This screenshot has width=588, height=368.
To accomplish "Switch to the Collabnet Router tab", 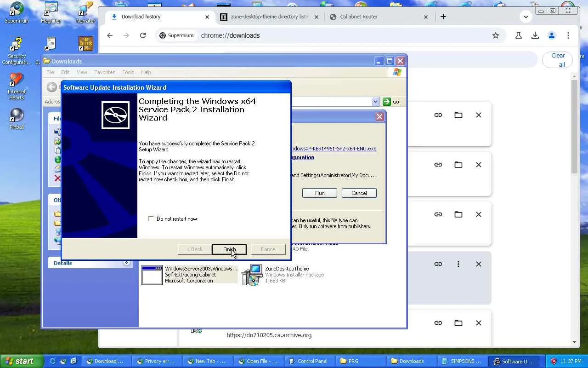I will [x=379, y=17].
